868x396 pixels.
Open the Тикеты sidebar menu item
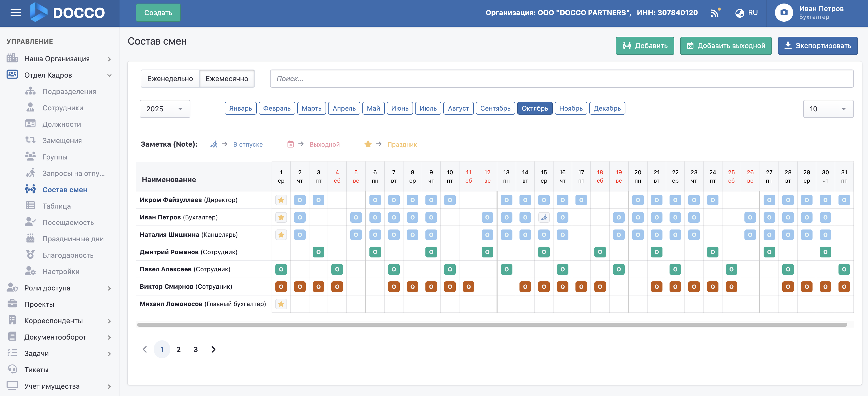tap(36, 370)
